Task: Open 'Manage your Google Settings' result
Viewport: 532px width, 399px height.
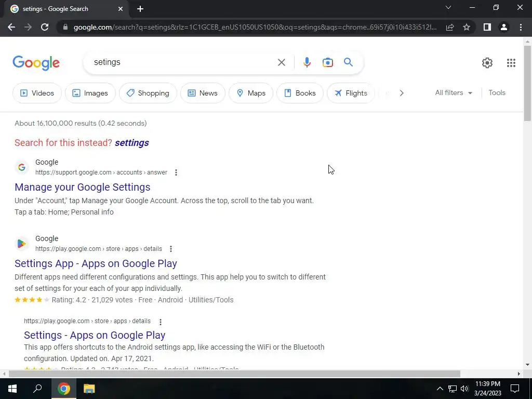Action: point(83,187)
